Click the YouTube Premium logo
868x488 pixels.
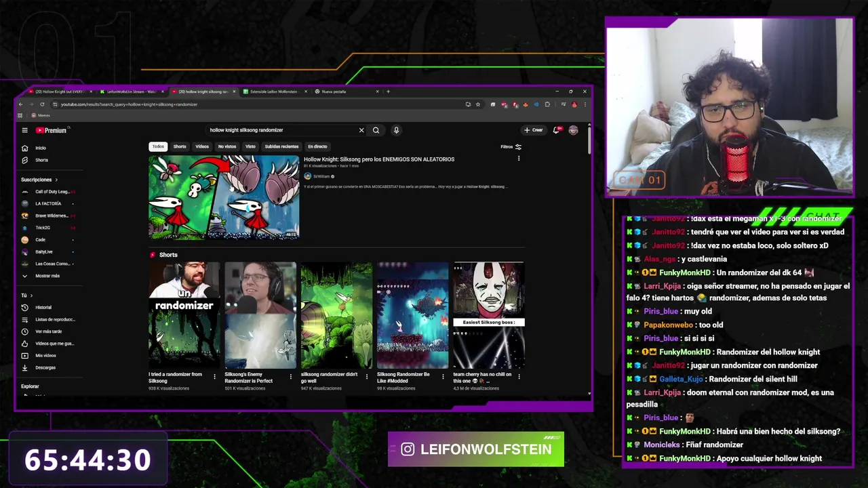pos(52,130)
